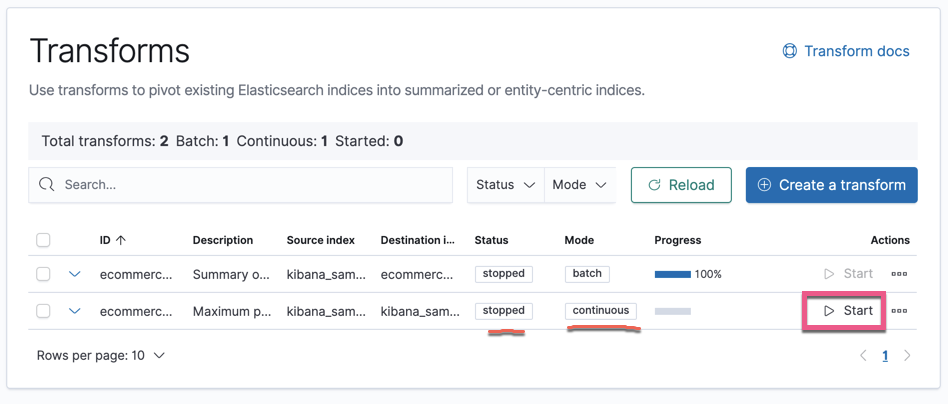Check the Maximum p... transform row checkbox
The width and height of the screenshot is (948, 404).
[43, 311]
